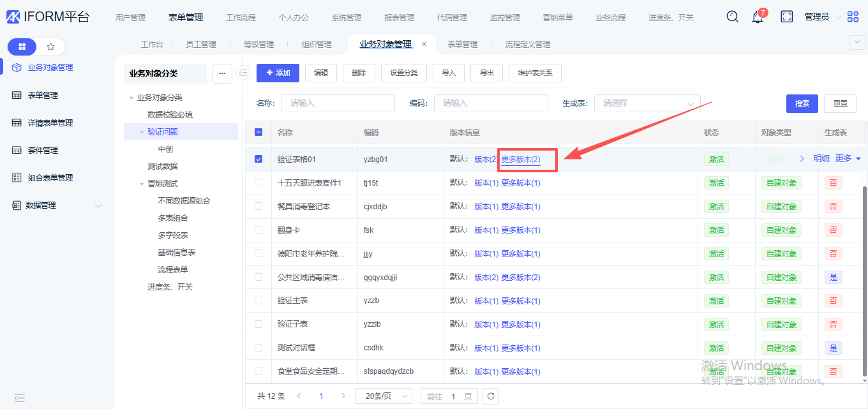Viewport: 868px width, 409px height.
Task: Switch to the 表单管理 tab
Action: tap(462, 45)
